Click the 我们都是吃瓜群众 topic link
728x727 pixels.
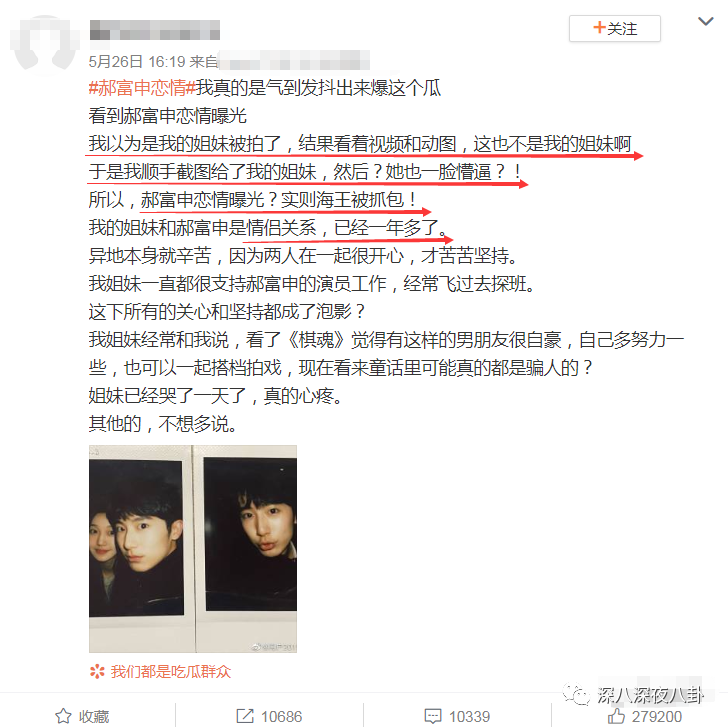point(171,671)
